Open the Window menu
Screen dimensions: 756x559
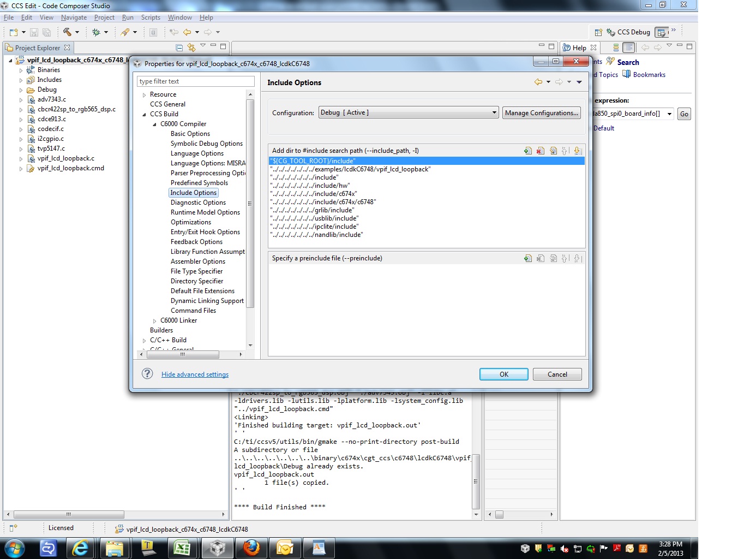[179, 17]
